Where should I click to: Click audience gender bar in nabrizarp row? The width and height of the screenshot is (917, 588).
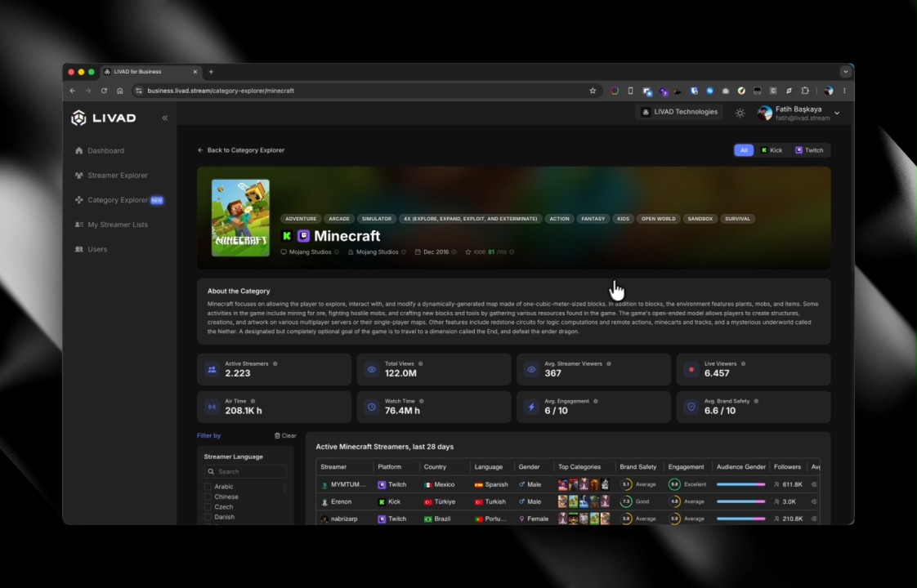(x=741, y=519)
